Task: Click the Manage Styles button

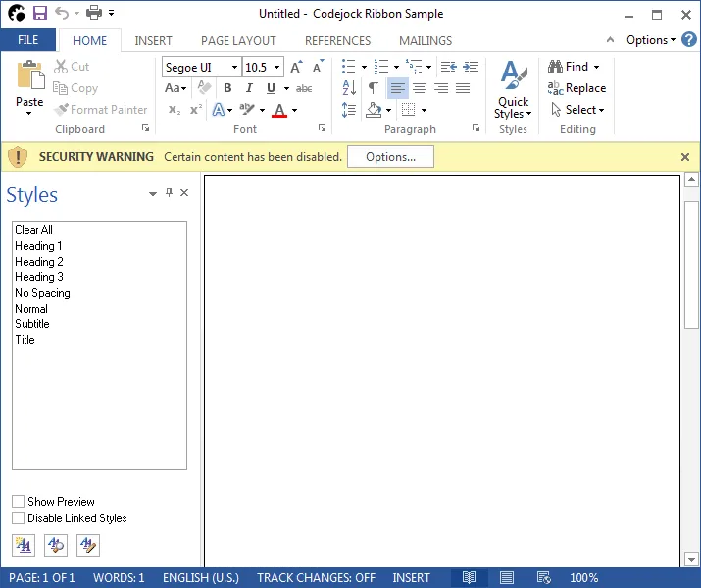Action: (88, 545)
